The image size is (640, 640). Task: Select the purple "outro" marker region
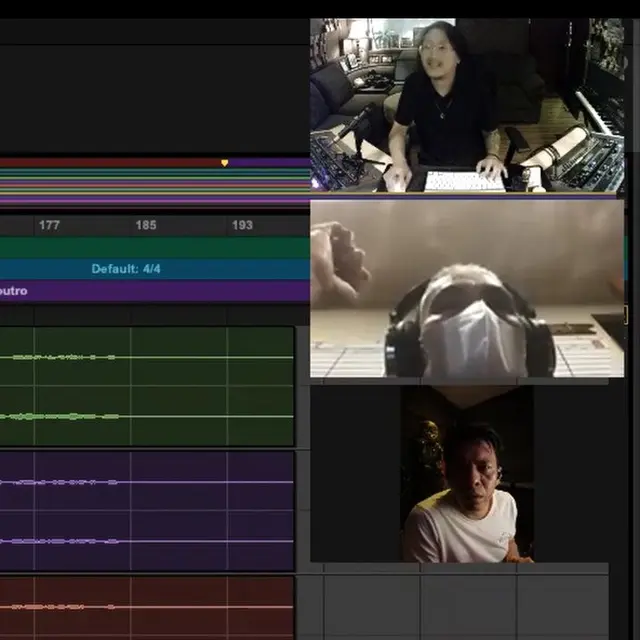[x=155, y=291]
